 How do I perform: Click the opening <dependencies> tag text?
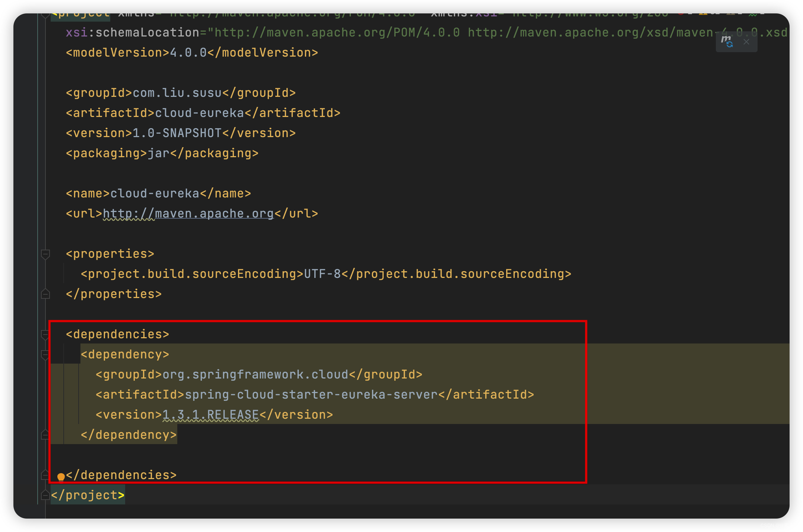(x=117, y=334)
